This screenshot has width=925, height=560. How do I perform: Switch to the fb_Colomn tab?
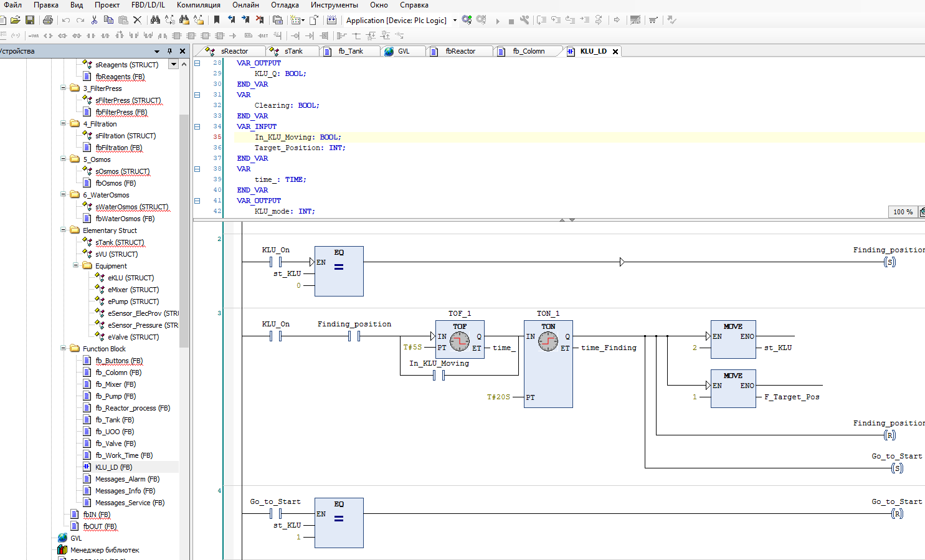coord(528,51)
